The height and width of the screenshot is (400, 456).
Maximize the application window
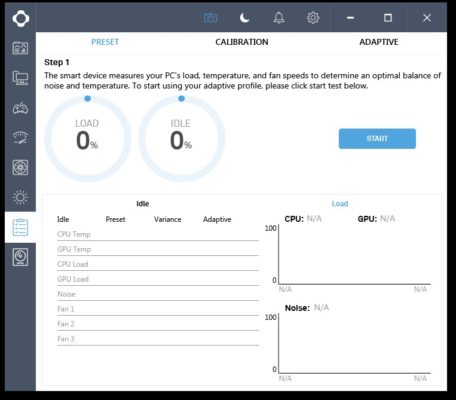point(388,18)
